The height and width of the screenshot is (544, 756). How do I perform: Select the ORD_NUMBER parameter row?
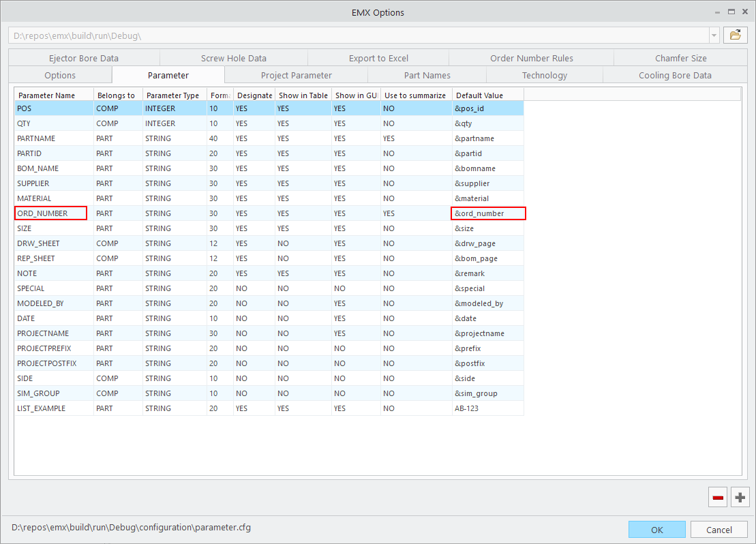pyautogui.click(x=50, y=213)
